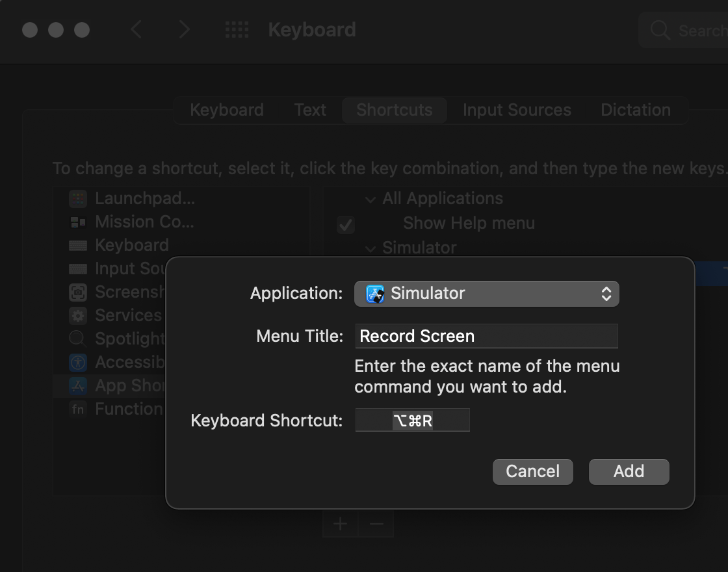This screenshot has width=728, height=572.
Task: Open the Spotlight shortcuts category
Action: [78, 339]
